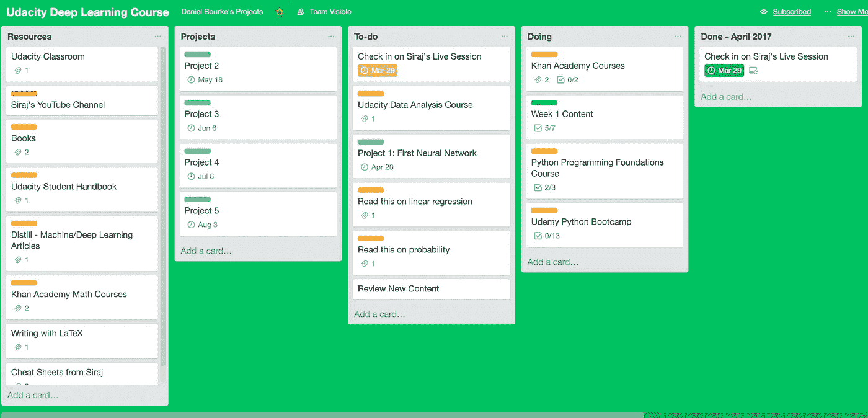Click green Mar 29 due badge in Done list
The width and height of the screenshot is (868, 418).
(x=724, y=71)
